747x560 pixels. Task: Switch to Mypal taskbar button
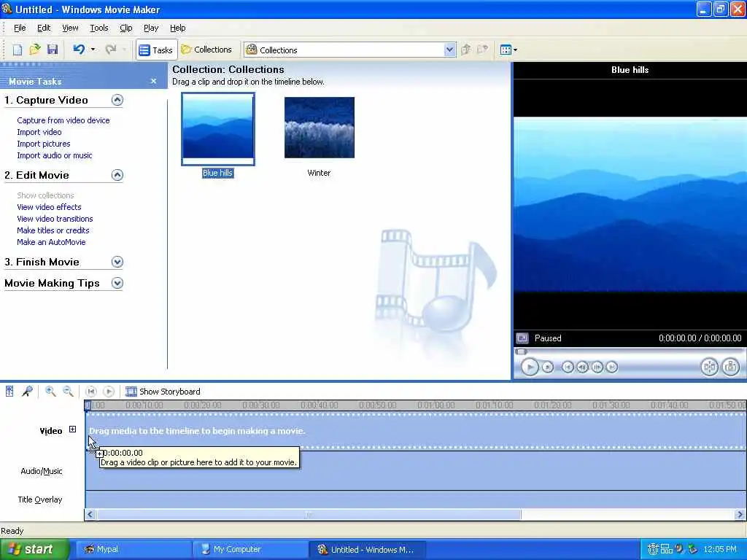coord(133,550)
